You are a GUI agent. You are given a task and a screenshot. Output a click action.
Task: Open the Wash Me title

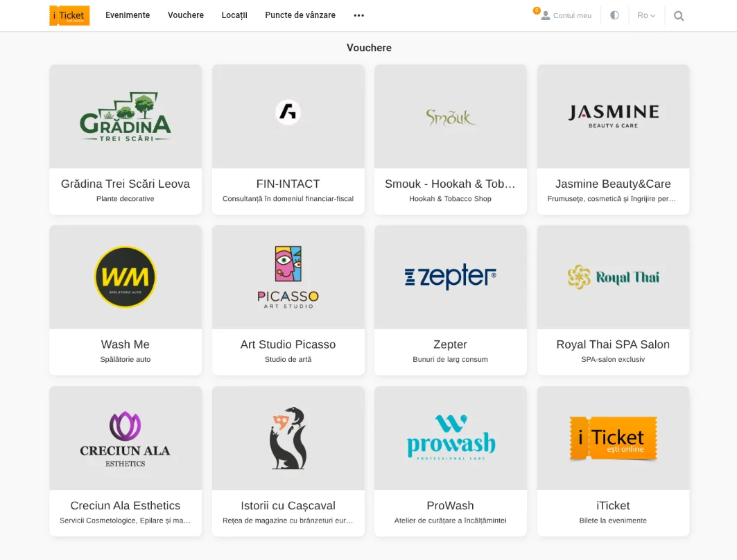coord(125,344)
